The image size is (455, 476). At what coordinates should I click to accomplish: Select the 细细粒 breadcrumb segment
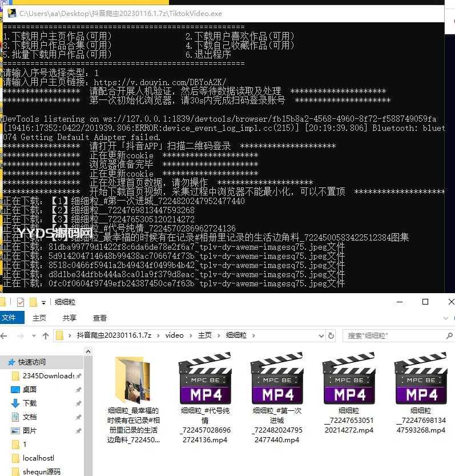point(236,335)
